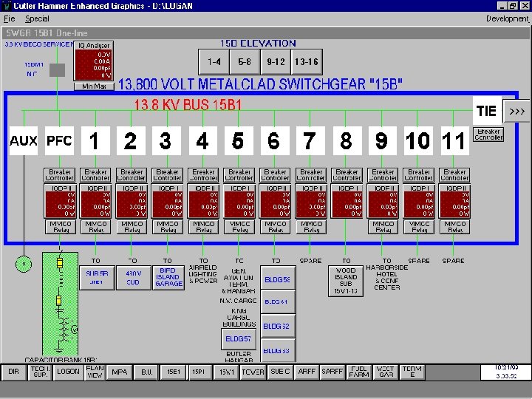Viewport: 532px width, 399px height.
Task: Open the IQ Analyzer readout panel
Action: tap(94, 61)
